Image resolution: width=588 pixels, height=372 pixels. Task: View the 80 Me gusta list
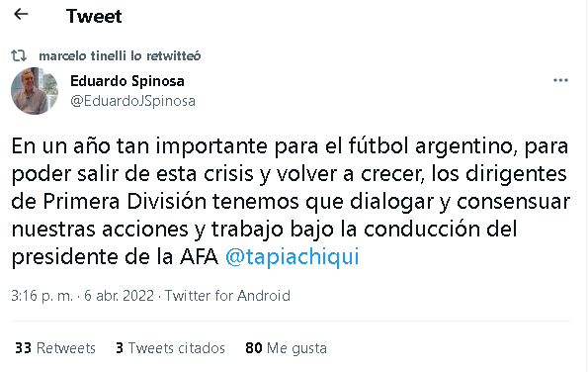click(x=286, y=348)
